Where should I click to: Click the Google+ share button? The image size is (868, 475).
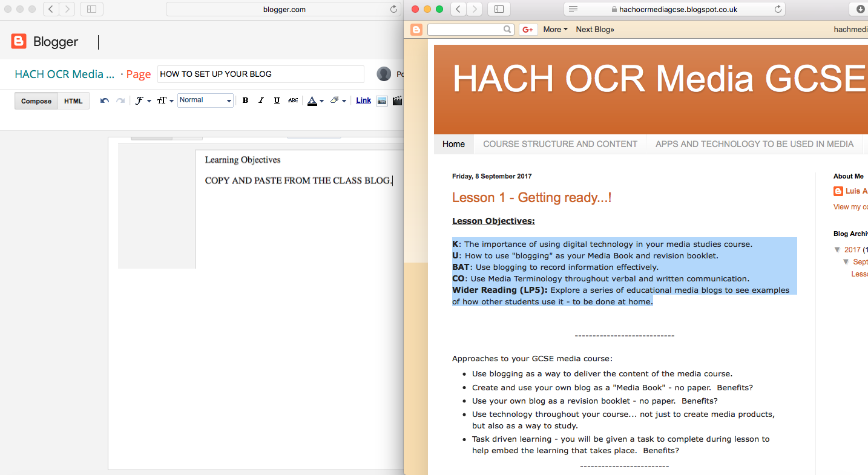(528, 30)
